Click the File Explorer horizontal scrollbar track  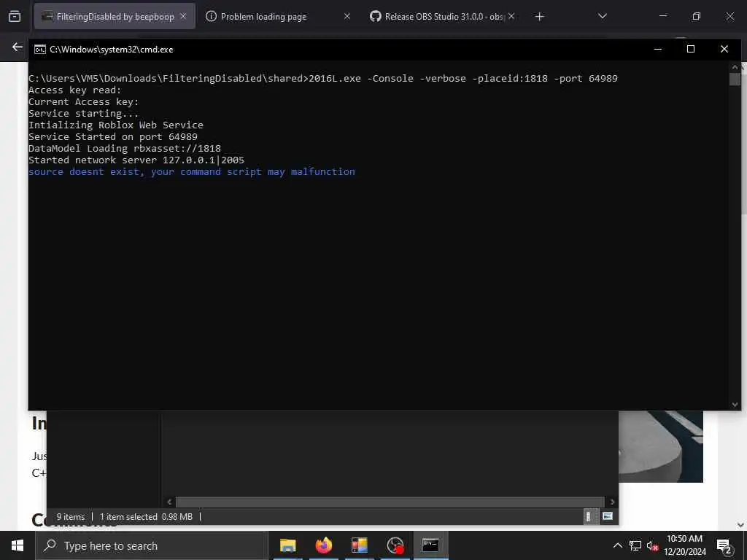click(391, 502)
